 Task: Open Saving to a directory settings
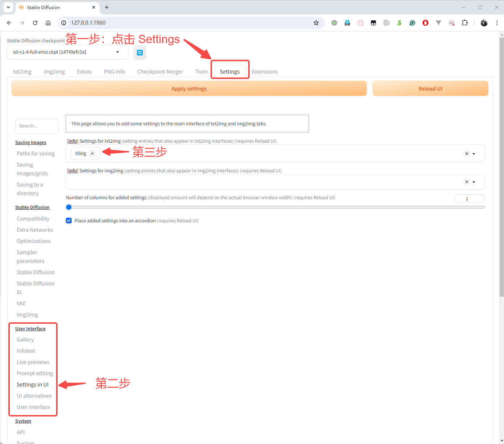30,189
